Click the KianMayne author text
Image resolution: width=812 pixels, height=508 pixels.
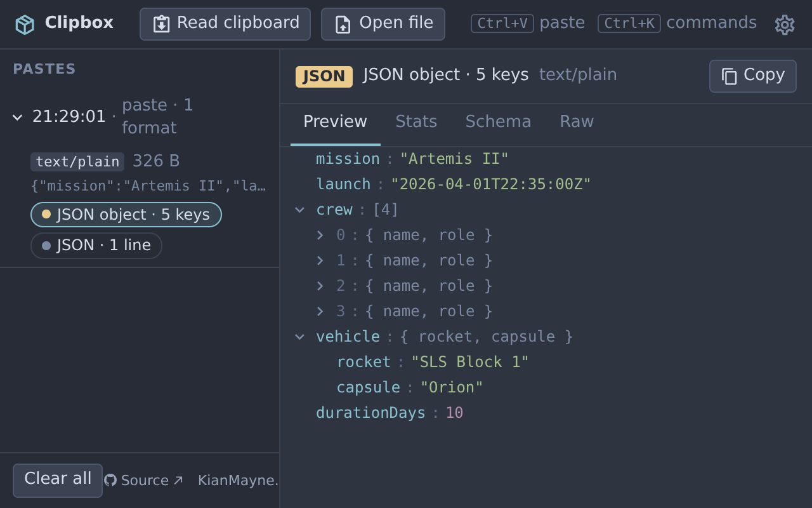(x=239, y=480)
